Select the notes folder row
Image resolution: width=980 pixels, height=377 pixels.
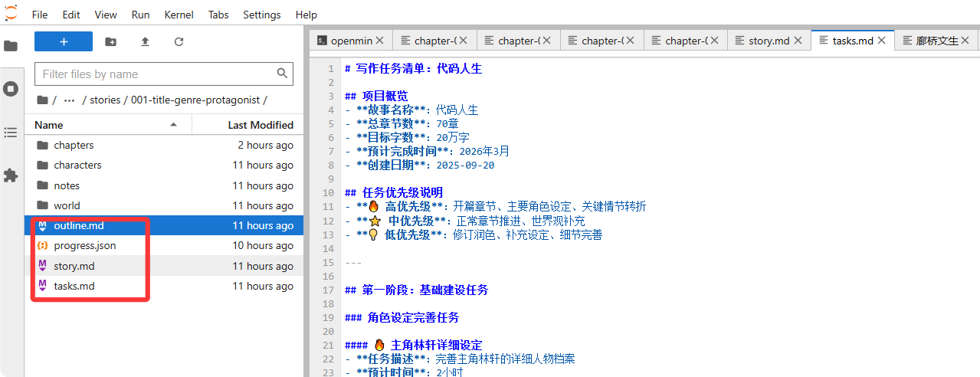click(164, 185)
